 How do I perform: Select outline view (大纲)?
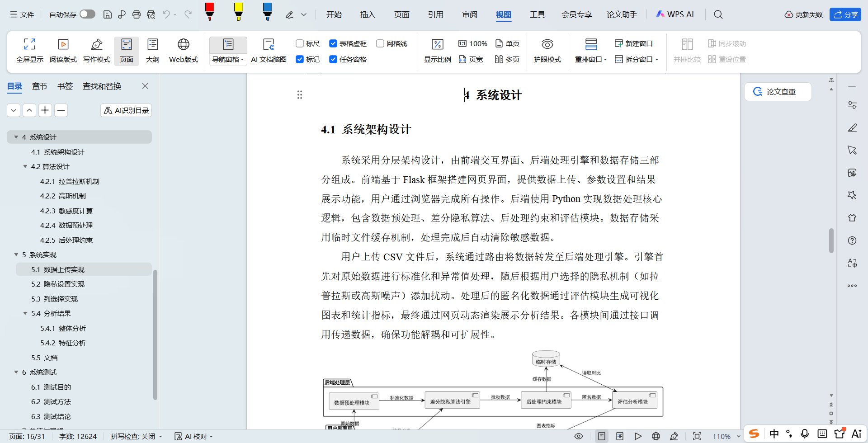click(153, 51)
